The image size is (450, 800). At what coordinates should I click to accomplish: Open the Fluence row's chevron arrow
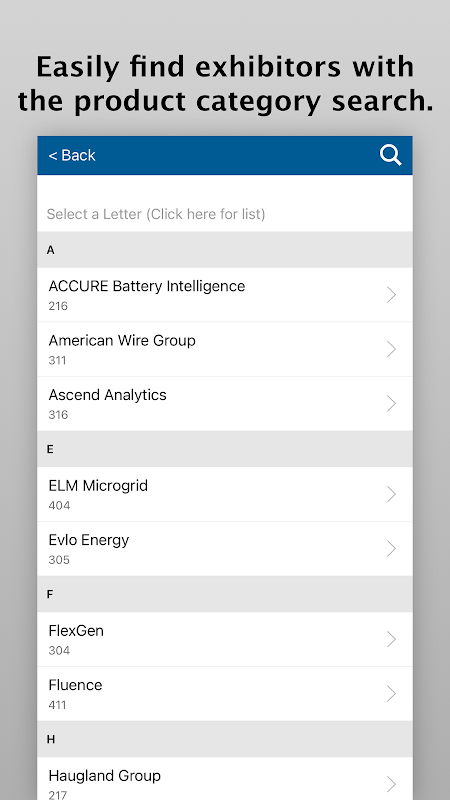click(391, 694)
